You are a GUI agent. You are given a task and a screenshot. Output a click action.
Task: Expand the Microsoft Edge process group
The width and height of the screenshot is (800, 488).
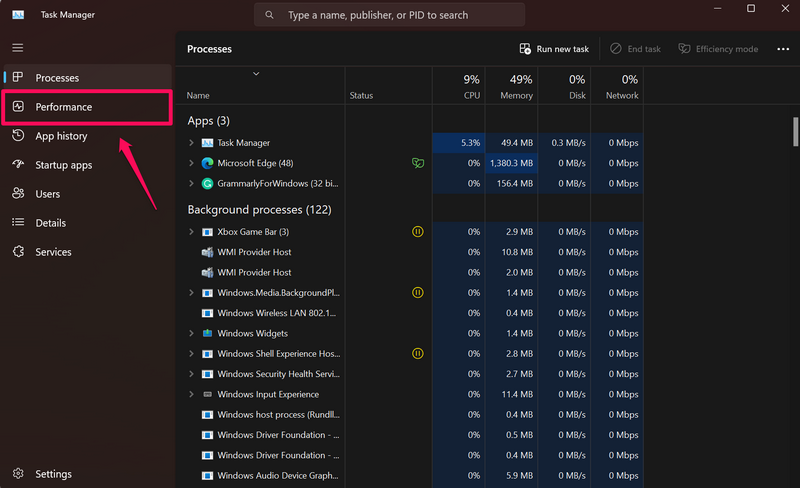(191, 163)
